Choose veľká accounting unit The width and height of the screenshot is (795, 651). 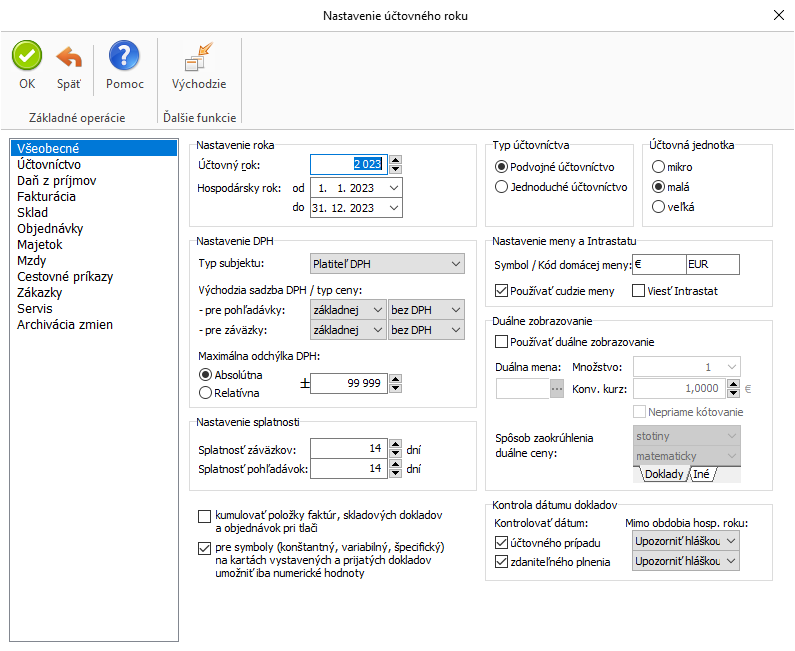(658, 207)
